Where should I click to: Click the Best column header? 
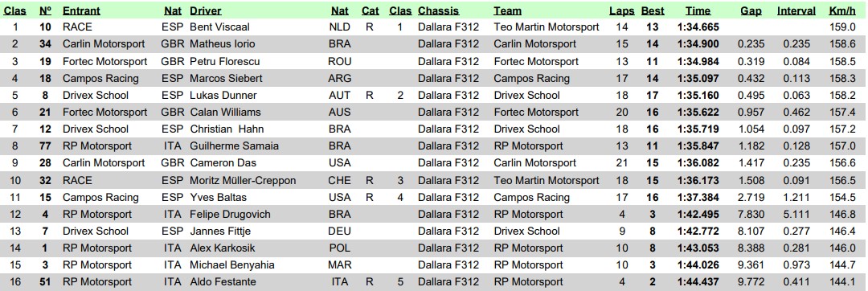tap(653, 10)
